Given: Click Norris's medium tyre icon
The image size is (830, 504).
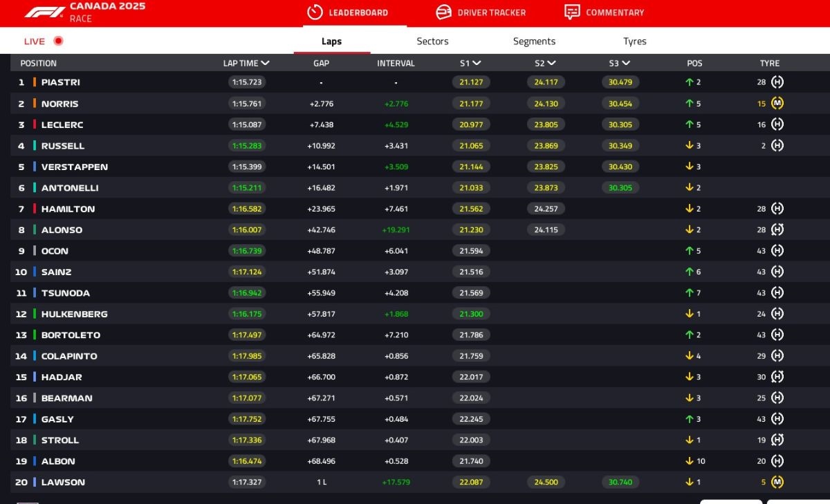Looking at the screenshot, I should pyautogui.click(x=777, y=104).
